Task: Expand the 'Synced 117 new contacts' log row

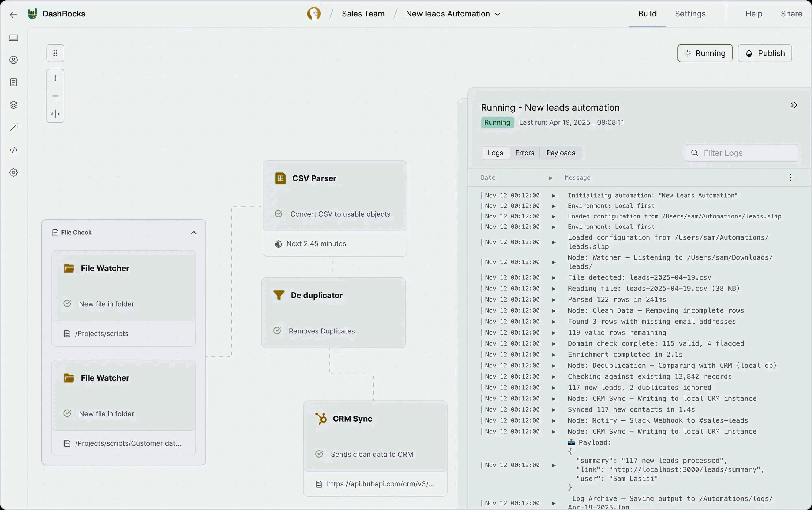Action: click(554, 410)
